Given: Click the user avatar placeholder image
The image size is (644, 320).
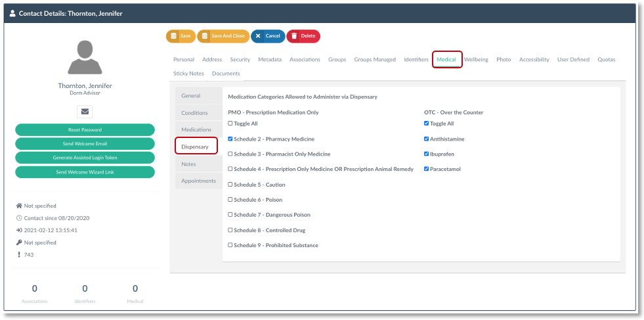Looking at the screenshot, I should pos(85,57).
